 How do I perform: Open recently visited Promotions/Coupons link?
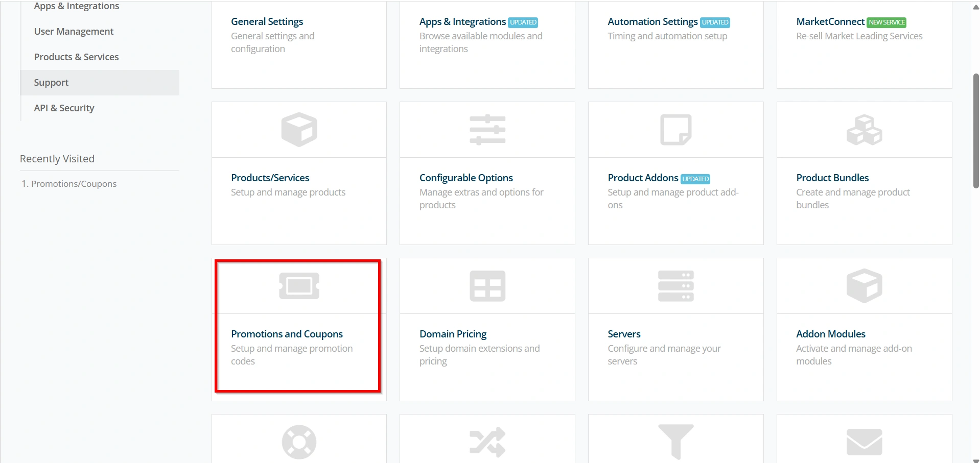point(74,184)
